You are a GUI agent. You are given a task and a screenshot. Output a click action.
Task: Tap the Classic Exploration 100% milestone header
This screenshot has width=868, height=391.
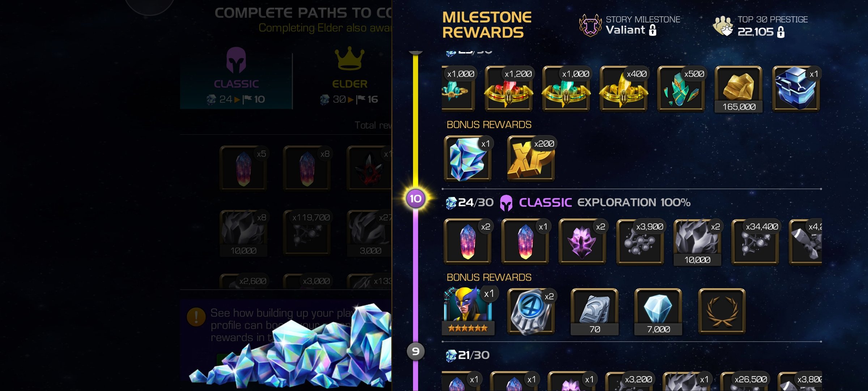tap(568, 202)
